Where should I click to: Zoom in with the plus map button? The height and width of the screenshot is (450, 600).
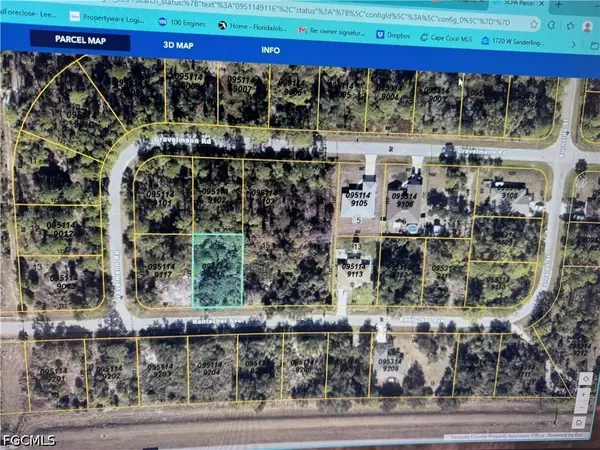[583, 394]
